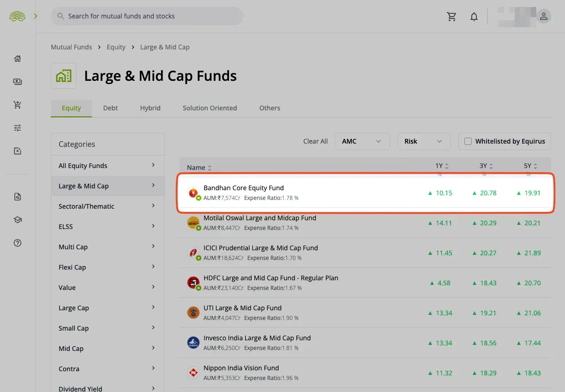565x392 pixels.
Task: Switch to the Hybrid tab
Action: pos(150,108)
